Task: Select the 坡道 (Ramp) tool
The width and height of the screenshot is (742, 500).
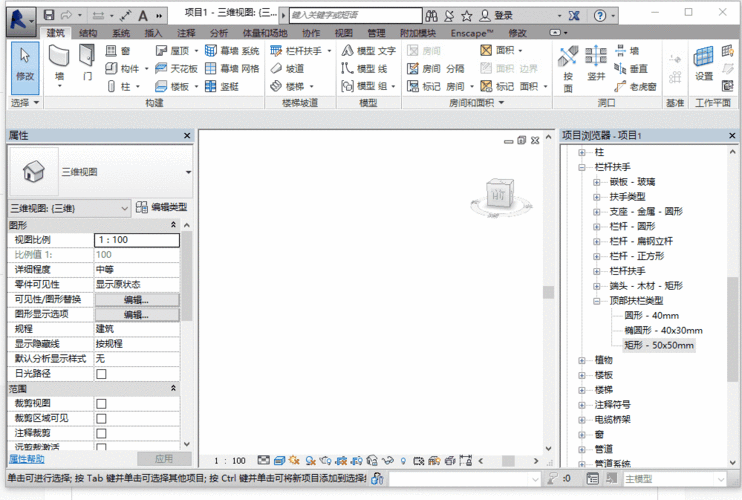Action: (x=287, y=69)
